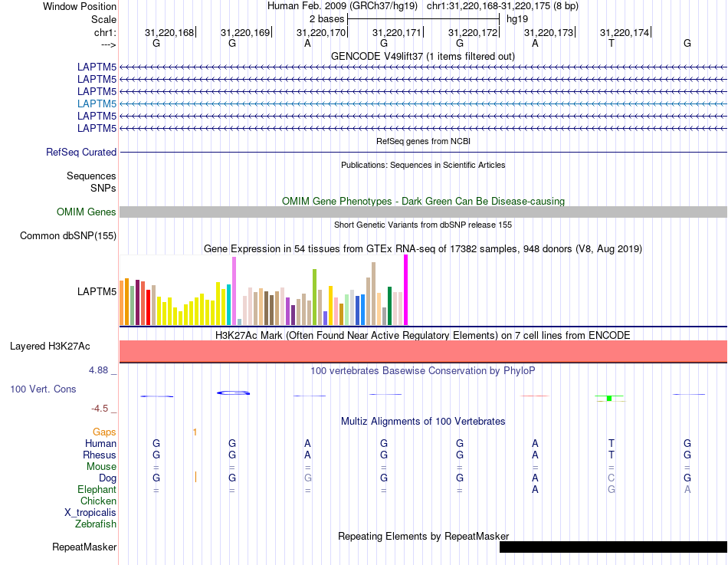The image size is (728, 565).
Task: Select the light-blue highlighted LAPTM5 transcript label
Action: 97,103
